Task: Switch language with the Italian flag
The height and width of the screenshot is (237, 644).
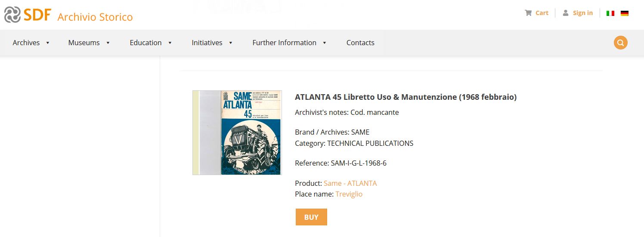Action: click(x=610, y=13)
